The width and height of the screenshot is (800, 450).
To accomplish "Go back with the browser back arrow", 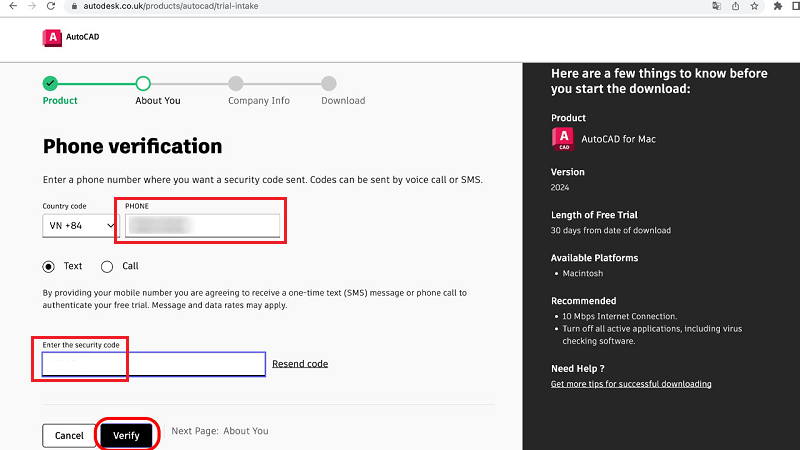I will coord(13,6).
